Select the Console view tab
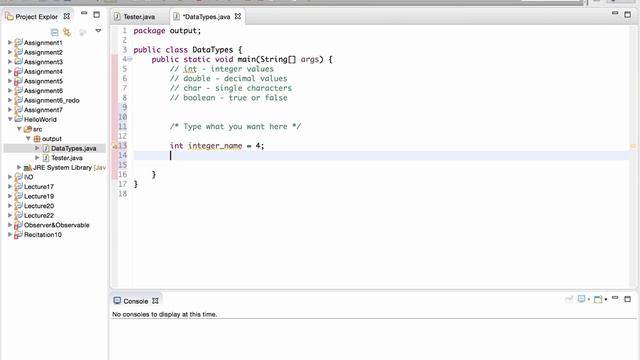The height and width of the screenshot is (360, 640). (x=136, y=301)
